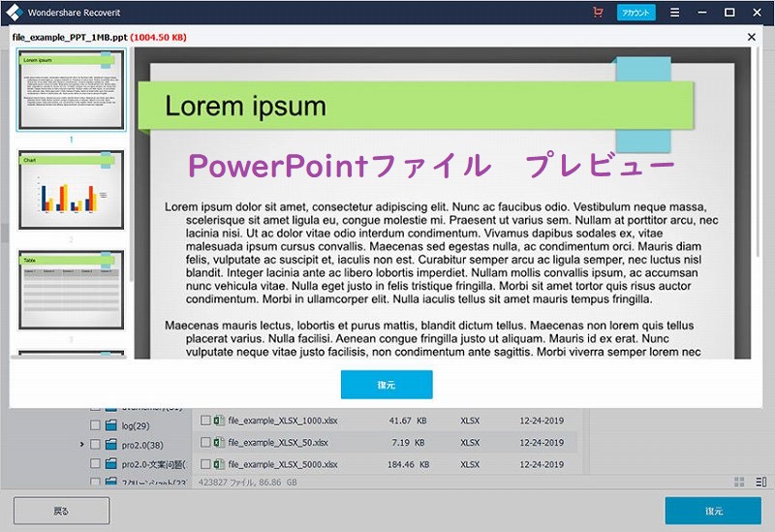The width and height of the screenshot is (775, 532).
Task: Click Excel icon of file_example_XLSX_1000.xlsx
Action: (x=219, y=421)
